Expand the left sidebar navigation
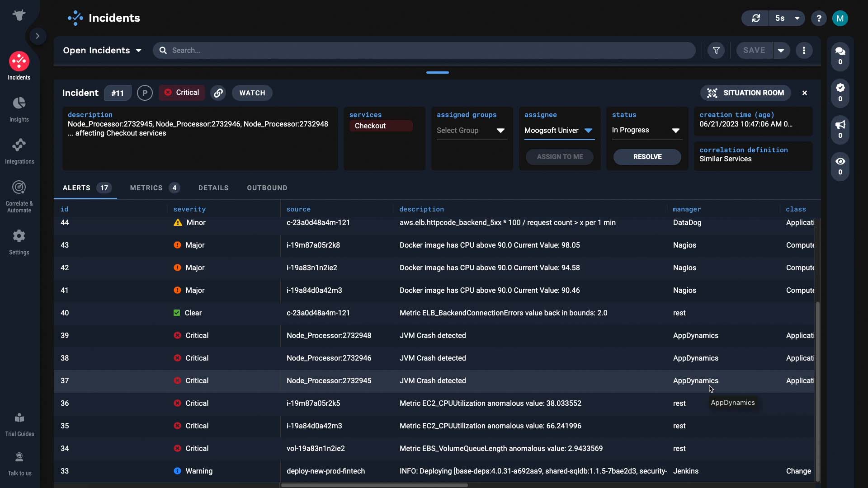The height and width of the screenshot is (488, 868). coord(38,36)
